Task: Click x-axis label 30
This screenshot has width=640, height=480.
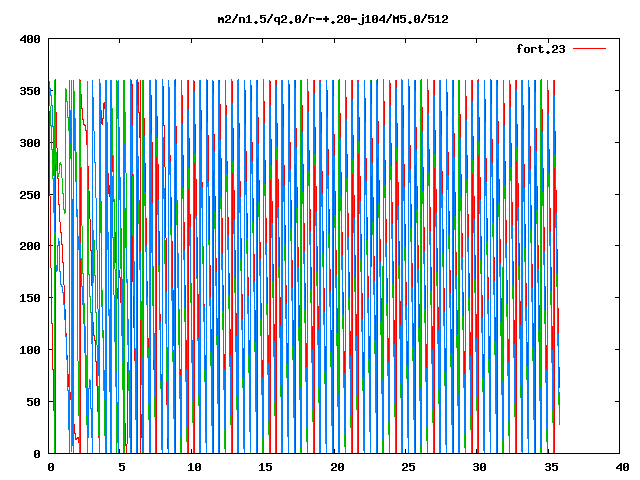Action: point(480,467)
